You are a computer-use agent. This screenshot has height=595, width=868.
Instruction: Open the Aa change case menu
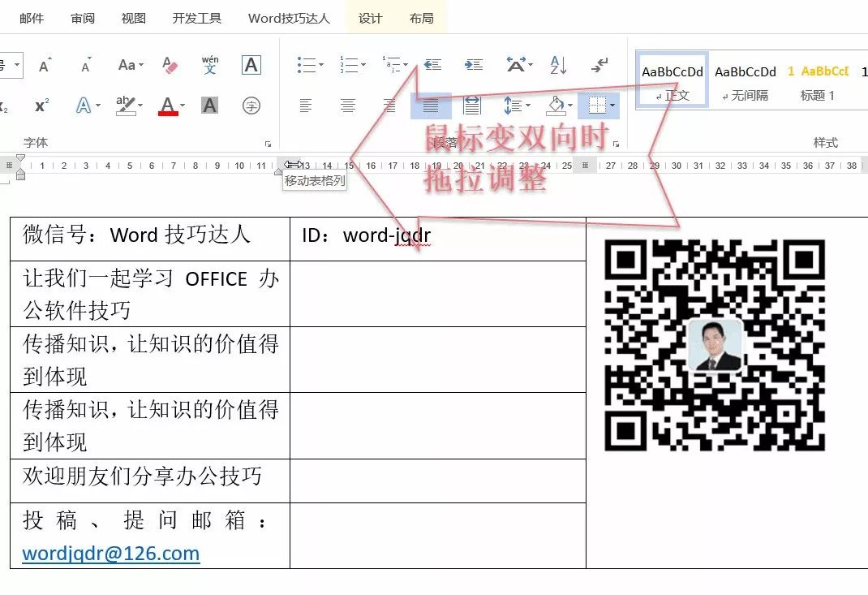131,66
